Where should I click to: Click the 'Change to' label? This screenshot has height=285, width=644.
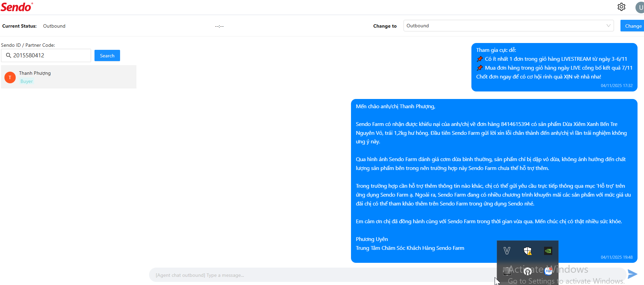pos(385,26)
